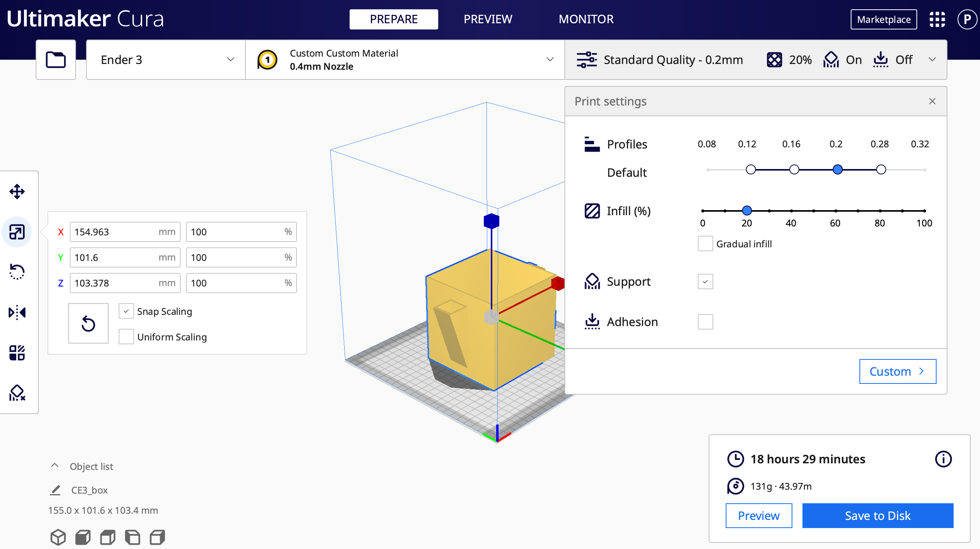
Task: Open Custom print settings
Action: [x=897, y=371]
